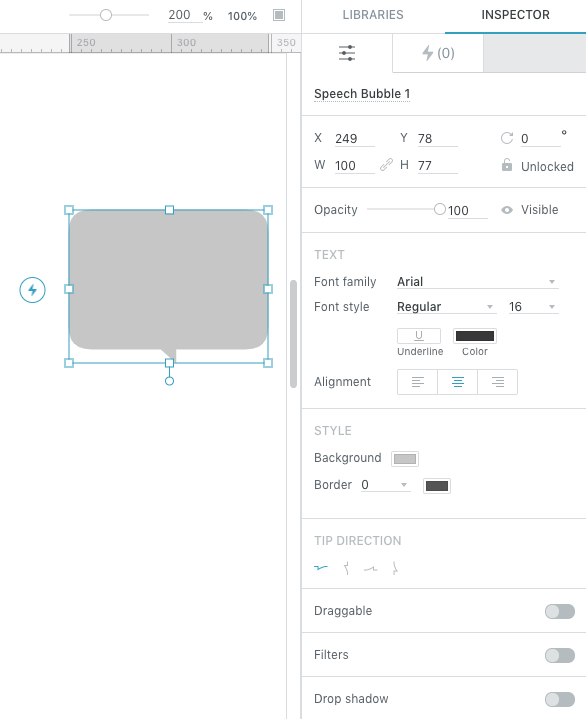Open the font size 16 dropdown
586x719 pixels.
point(533,307)
